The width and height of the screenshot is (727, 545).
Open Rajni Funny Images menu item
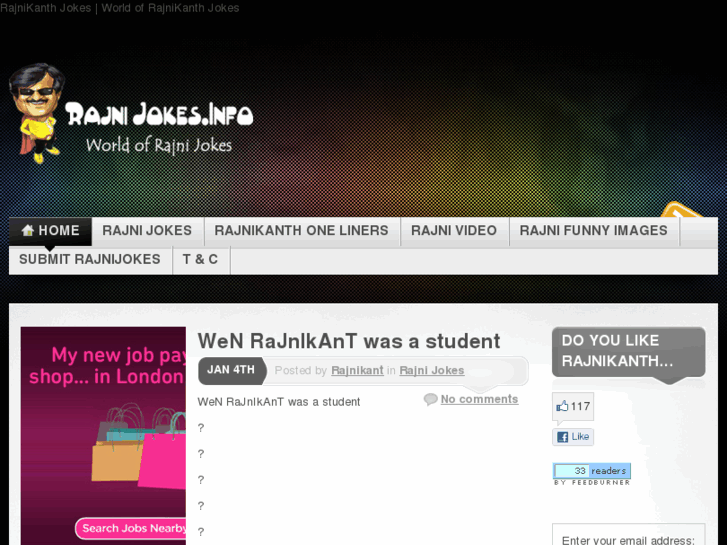coord(593,231)
